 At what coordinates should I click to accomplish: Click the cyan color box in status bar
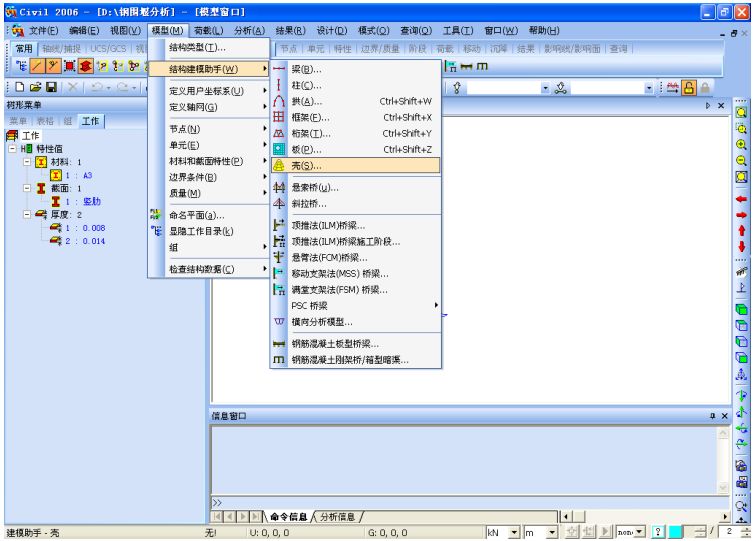pos(675,532)
